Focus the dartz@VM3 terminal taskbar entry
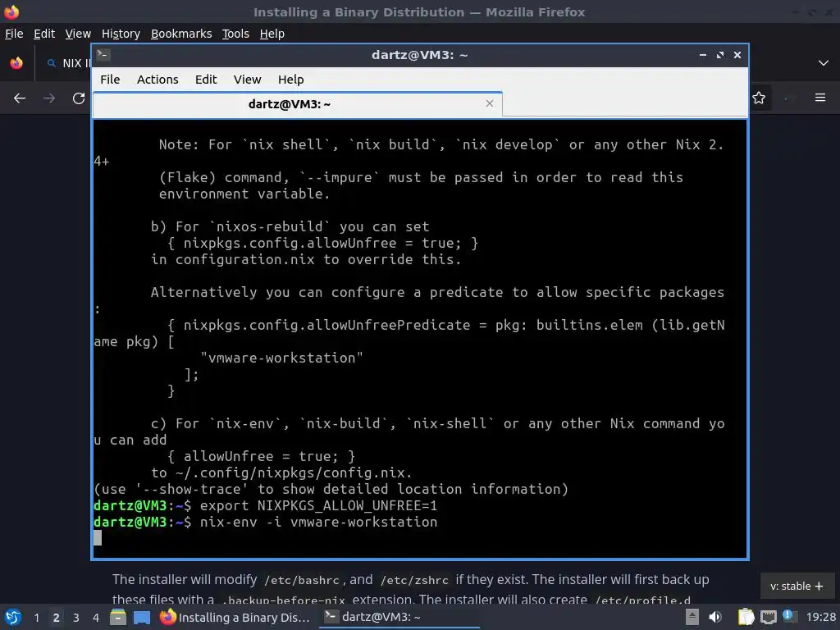The width and height of the screenshot is (840, 630). [x=399, y=617]
